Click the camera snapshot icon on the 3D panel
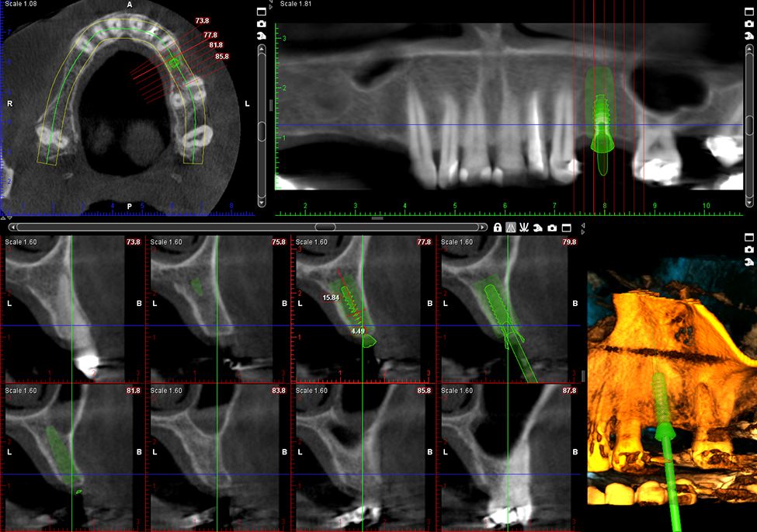The image size is (757, 532). coord(749,250)
